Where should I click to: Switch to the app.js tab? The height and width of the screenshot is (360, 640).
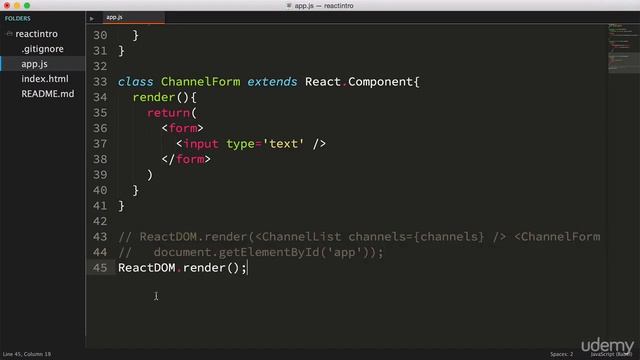tap(133, 17)
